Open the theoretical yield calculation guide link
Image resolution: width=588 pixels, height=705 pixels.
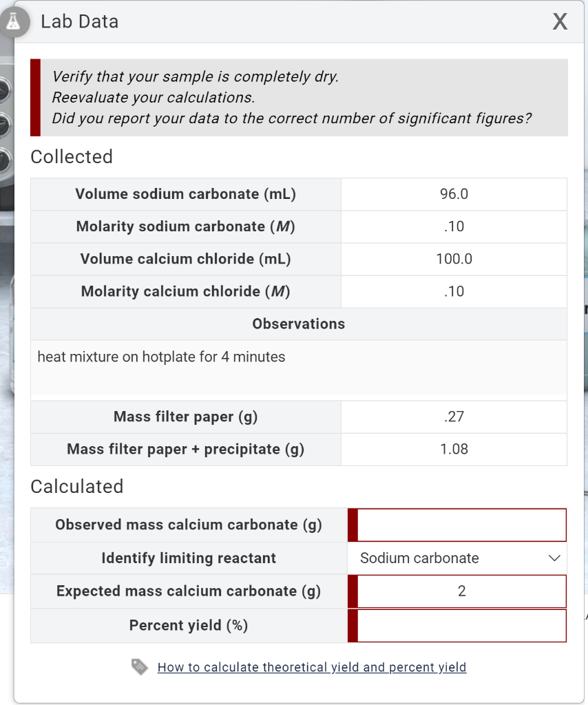pos(312,666)
